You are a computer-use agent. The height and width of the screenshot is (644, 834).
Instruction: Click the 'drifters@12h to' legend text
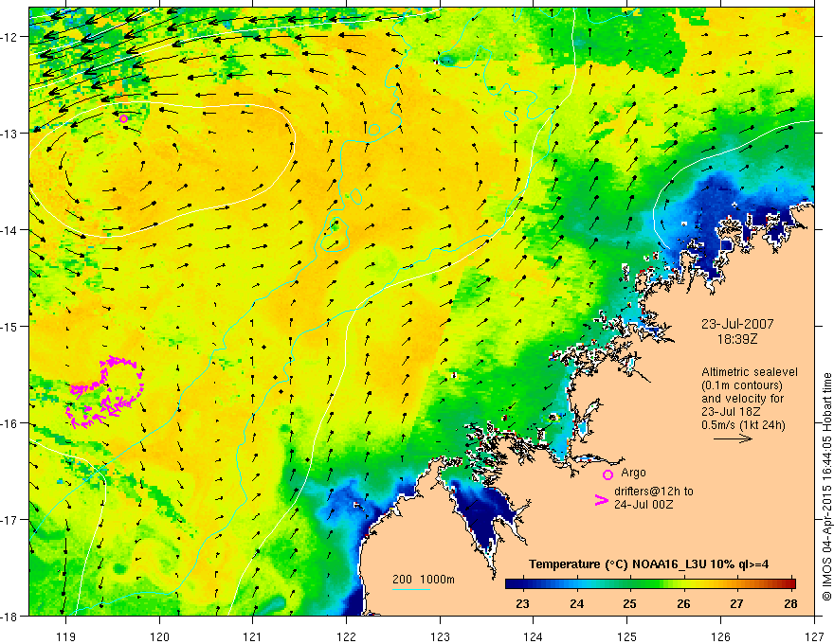coord(654,492)
